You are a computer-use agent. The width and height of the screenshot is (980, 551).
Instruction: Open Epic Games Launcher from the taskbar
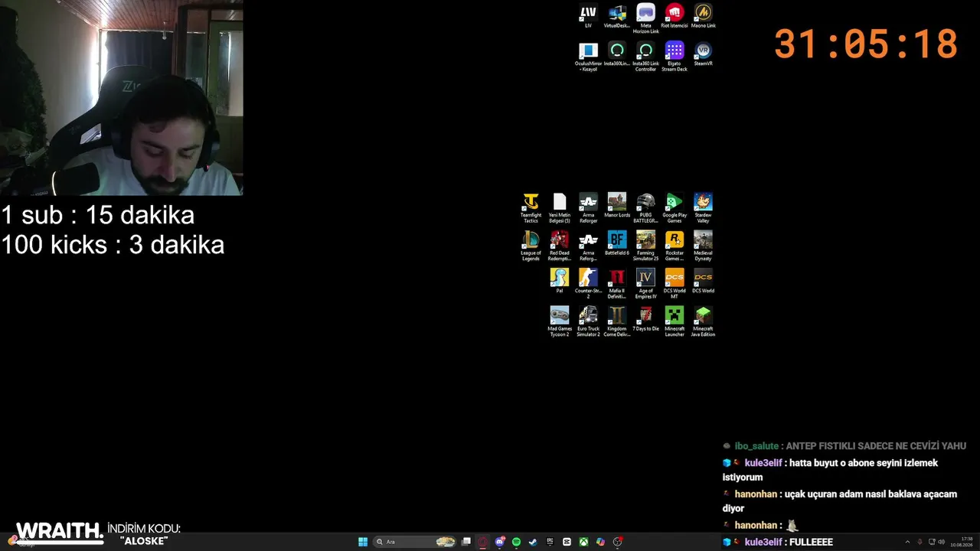coord(550,542)
